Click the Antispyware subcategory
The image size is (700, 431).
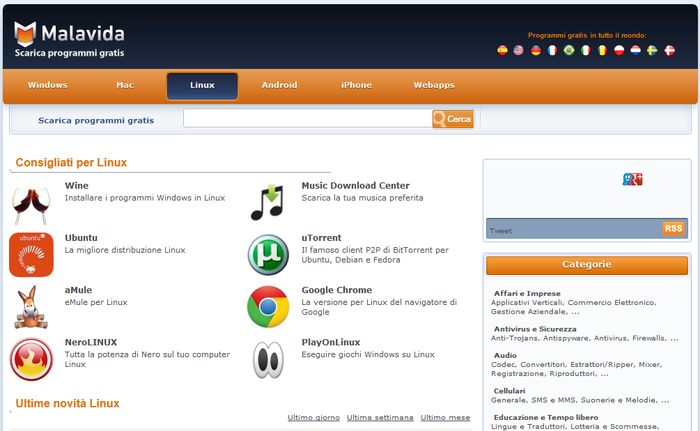tap(566, 338)
